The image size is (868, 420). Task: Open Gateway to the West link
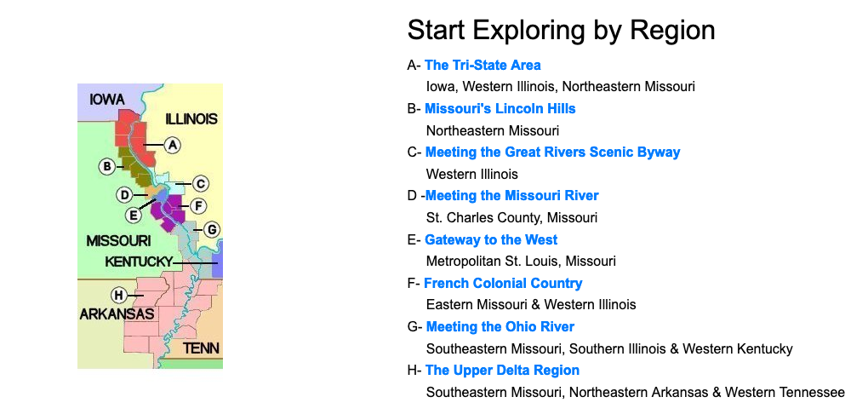[x=491, y=240]
